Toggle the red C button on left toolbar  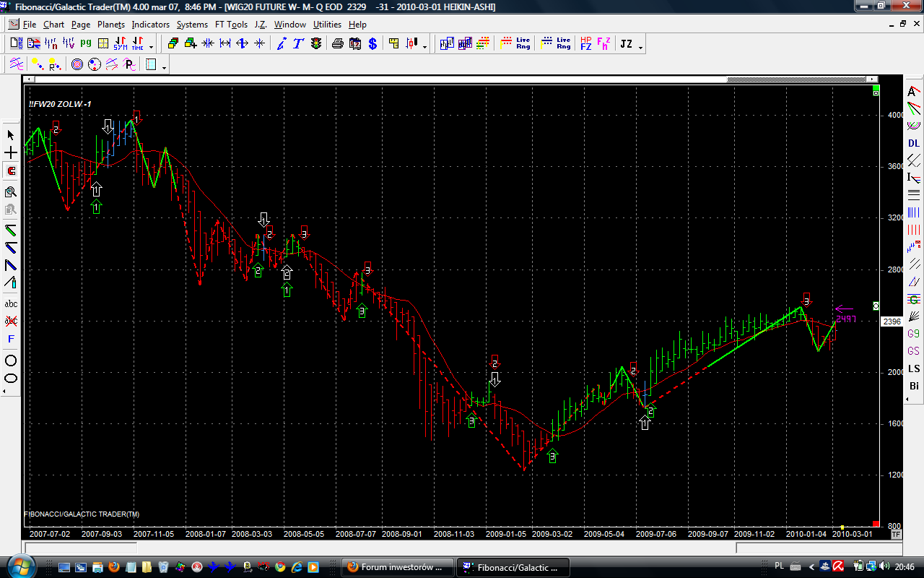(x=11, y=172)
